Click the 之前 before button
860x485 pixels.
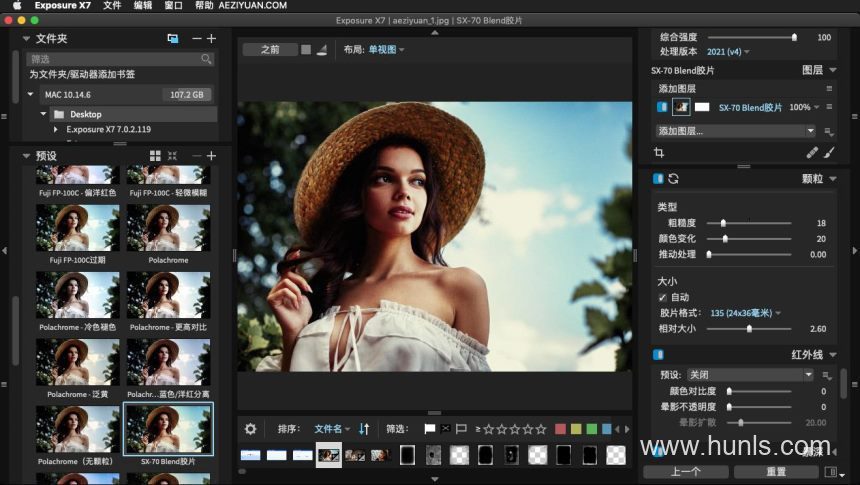pyautogui.click(x=270, y=49)
